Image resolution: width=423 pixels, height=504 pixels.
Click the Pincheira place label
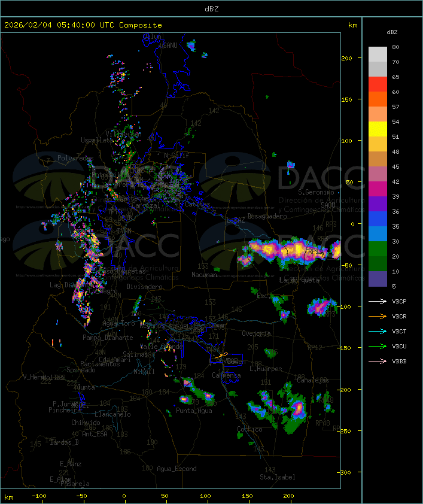(x=65, y=410)
